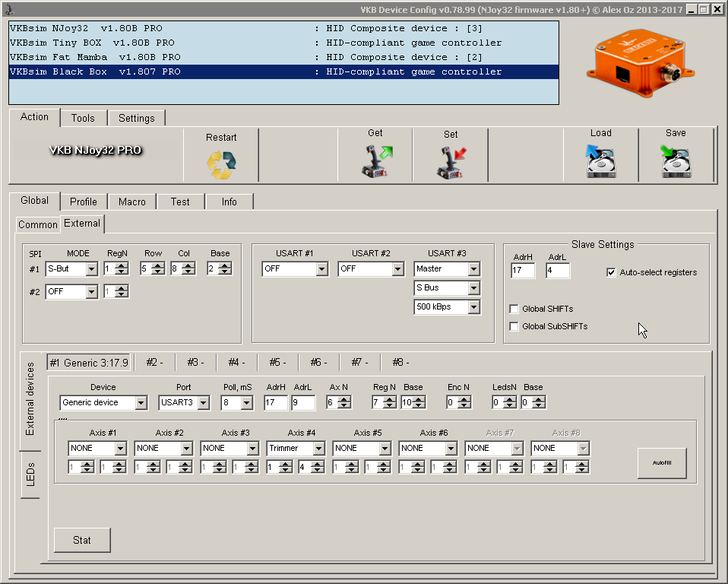Select VKBsim Fat Mamba device row
The image size is (728, 584).
tap(283, 57)
